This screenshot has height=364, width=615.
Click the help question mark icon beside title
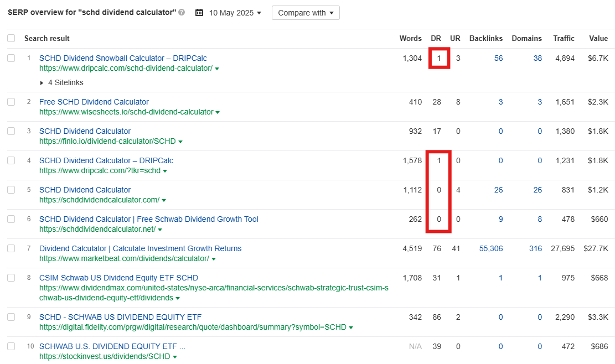(182, 12)
